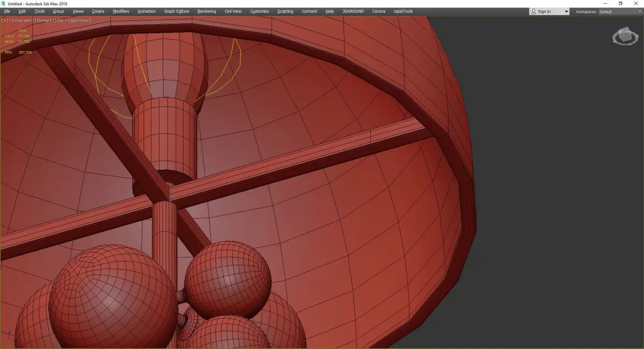
Task: Click the viewport [+] general label menu
Action: tap(4, 20)
